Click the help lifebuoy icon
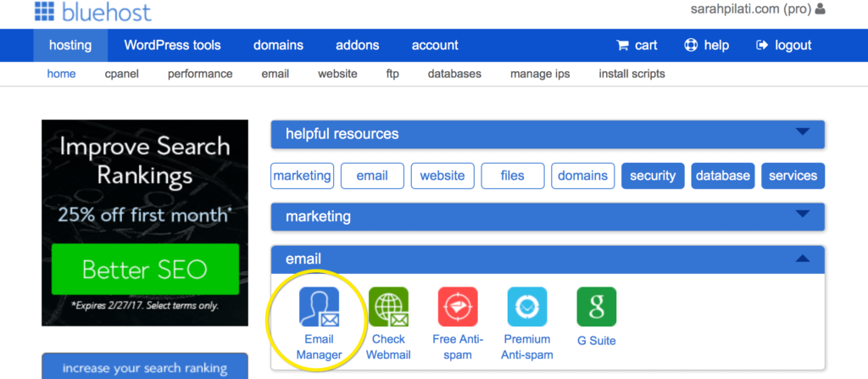This screenshot has width=868, height=379. (691, 46)
